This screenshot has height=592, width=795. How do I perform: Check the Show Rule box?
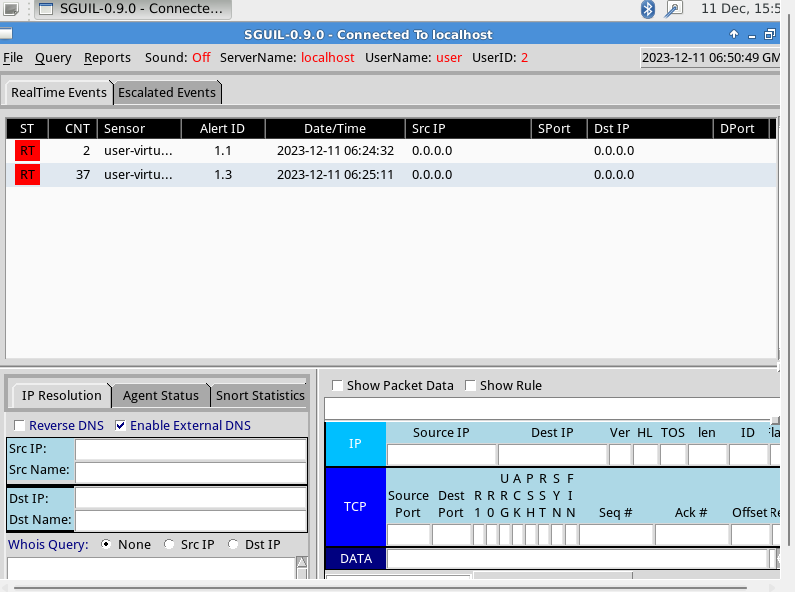pos(471,386)
